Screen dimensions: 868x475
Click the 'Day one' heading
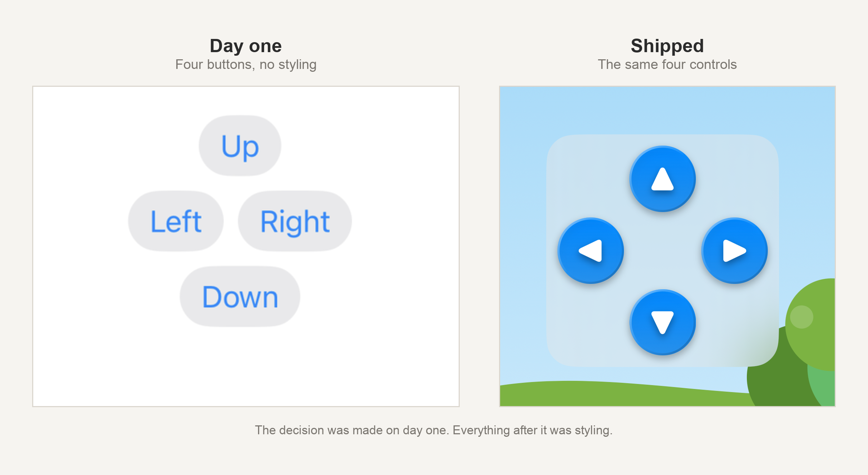tap(246, 46)
